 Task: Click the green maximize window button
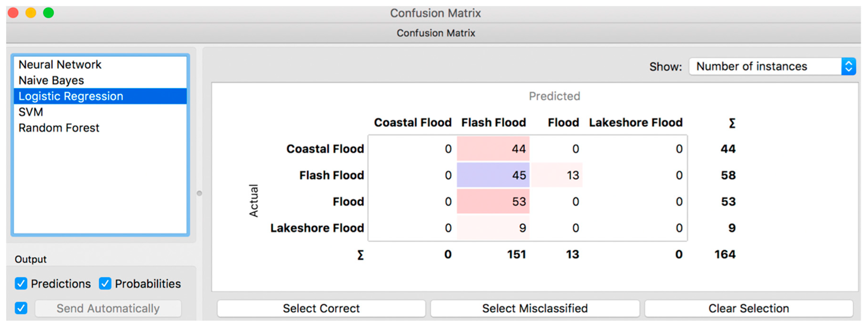(49, 13)
